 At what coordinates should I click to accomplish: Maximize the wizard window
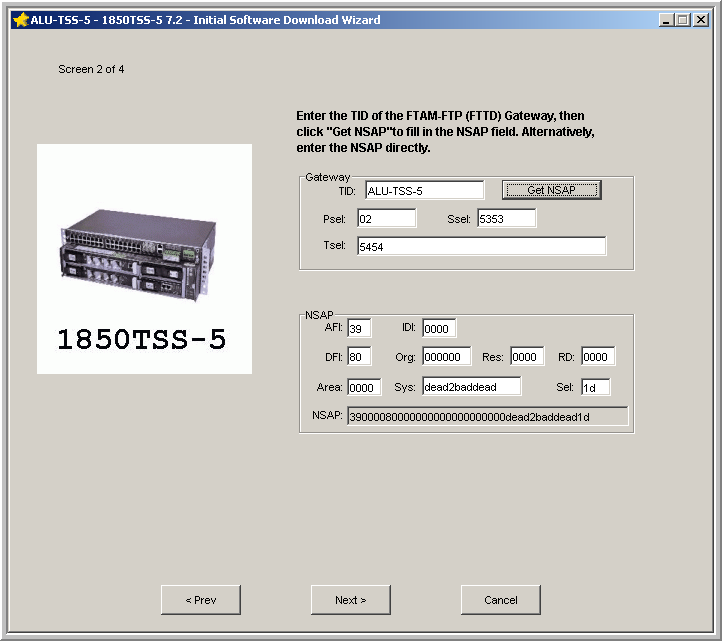pos(683,20)
